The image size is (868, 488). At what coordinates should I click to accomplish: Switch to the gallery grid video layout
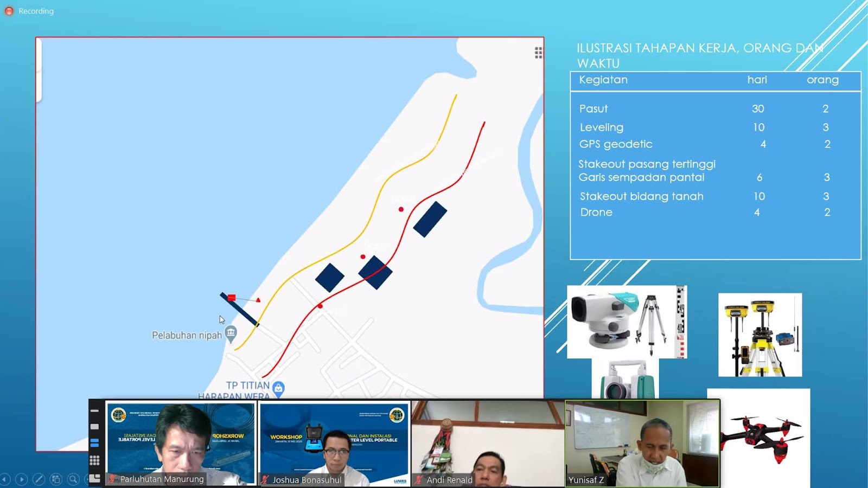pyautogui.click(x=94, y=460)
